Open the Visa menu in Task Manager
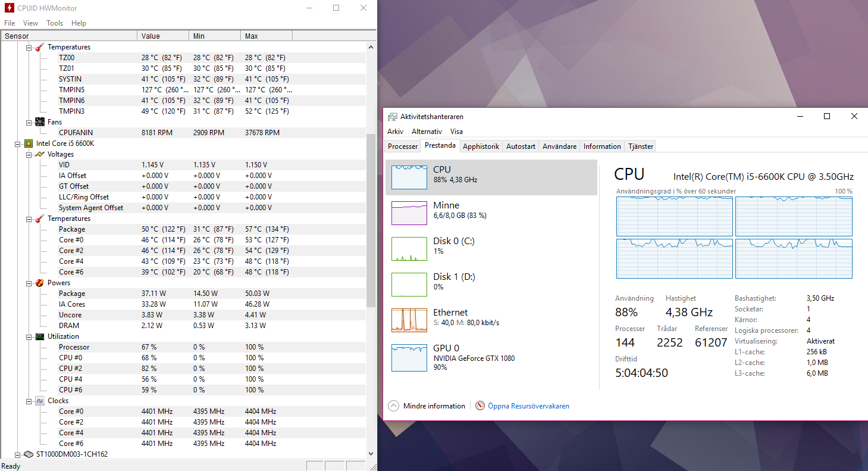Image resolution: width=868 pixels, height=471 pixels. (x=456, y=132)
